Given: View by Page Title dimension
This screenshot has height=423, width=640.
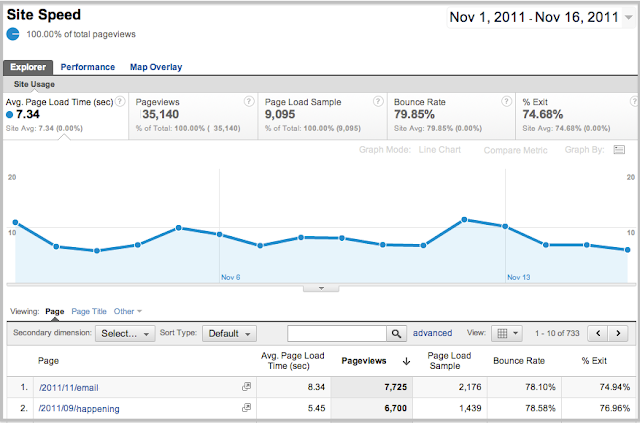Looking at the screenshot, I should pyautogui.click(x=89, y=312).
